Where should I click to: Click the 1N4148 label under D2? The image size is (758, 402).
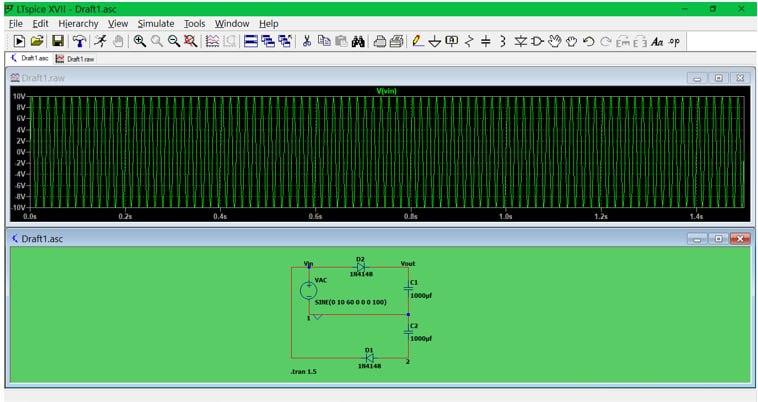click(x=361, y=274)
